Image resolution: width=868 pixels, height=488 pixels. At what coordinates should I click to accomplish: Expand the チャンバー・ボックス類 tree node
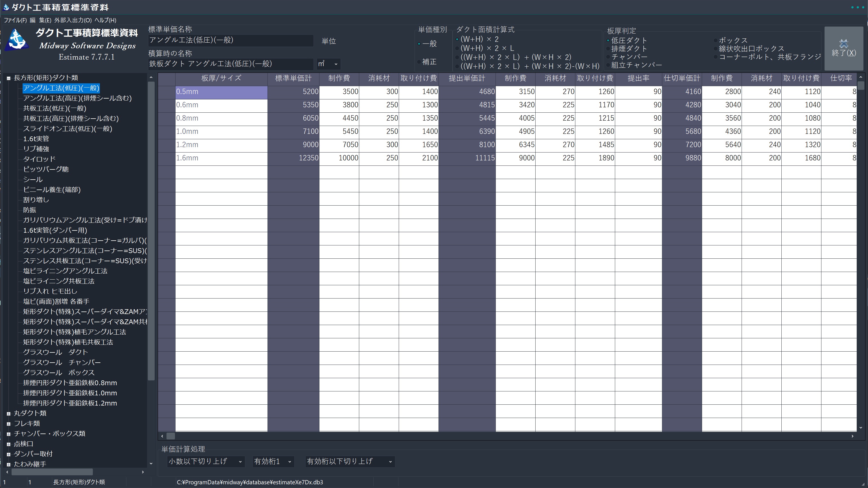coord(9,434)
